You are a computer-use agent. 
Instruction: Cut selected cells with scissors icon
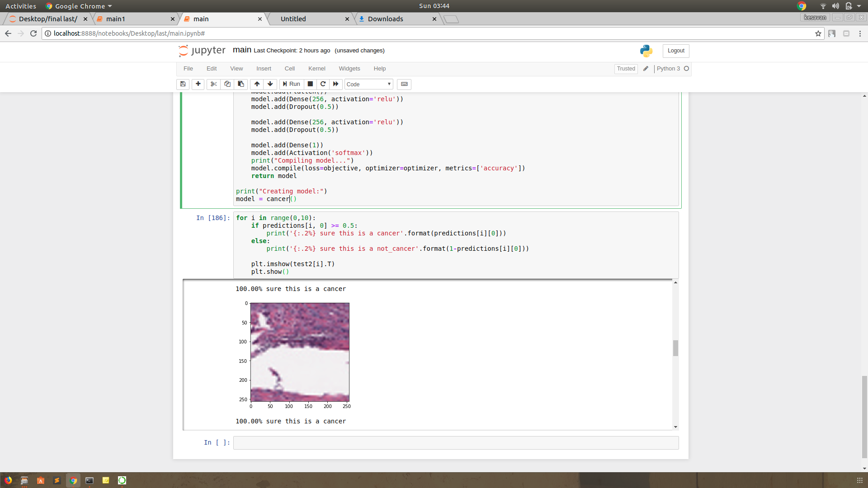pos(214,84)
